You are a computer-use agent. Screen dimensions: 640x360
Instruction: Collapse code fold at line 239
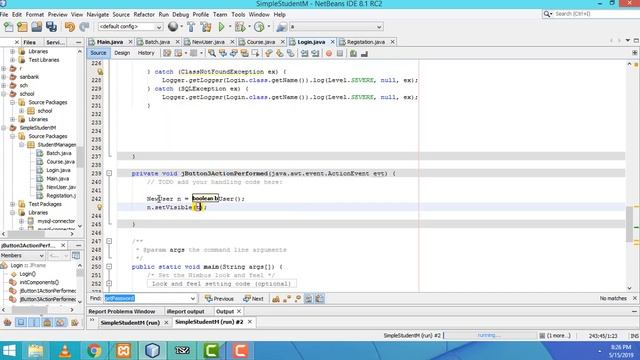(109, 173)
